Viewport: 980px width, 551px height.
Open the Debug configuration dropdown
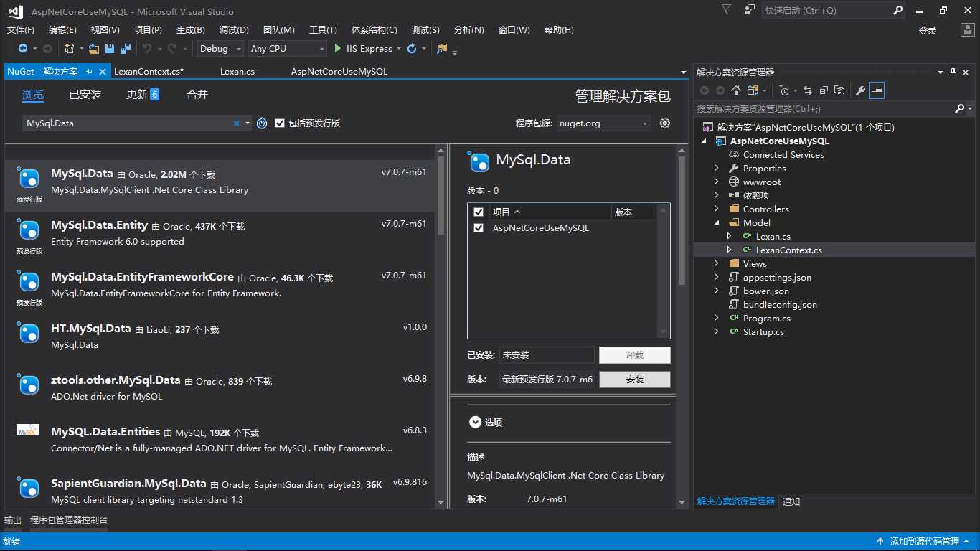point(220,49)
